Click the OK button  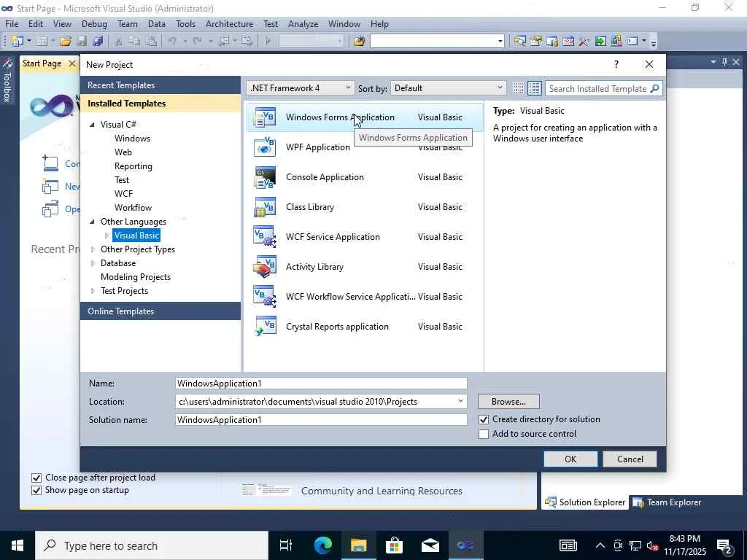click(570, 459)
